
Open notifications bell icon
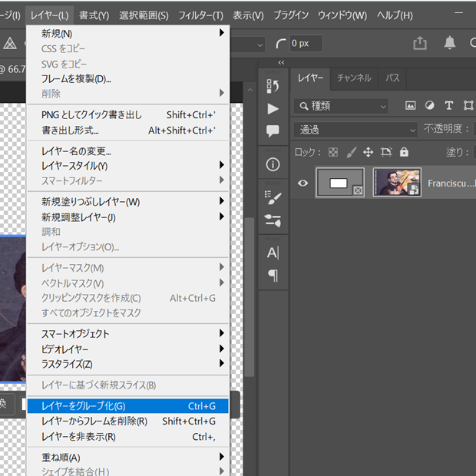pyautogui.click(x=451, y=43)
